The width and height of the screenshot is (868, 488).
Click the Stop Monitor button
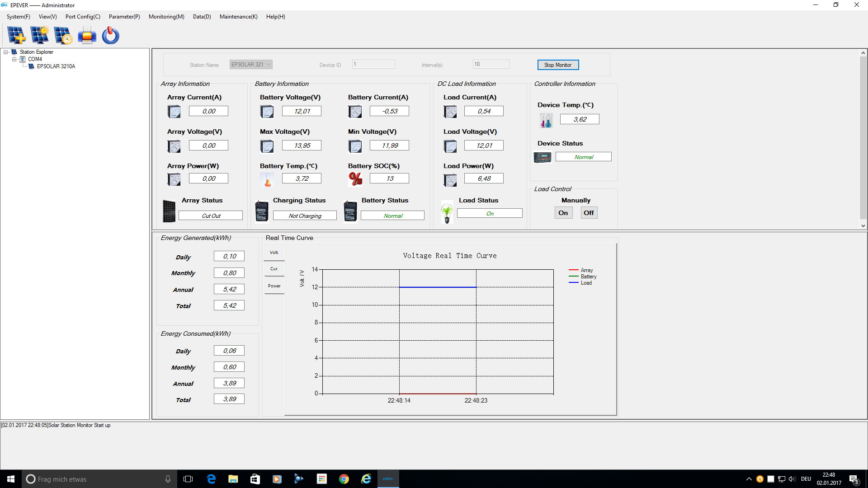(558, 65)
